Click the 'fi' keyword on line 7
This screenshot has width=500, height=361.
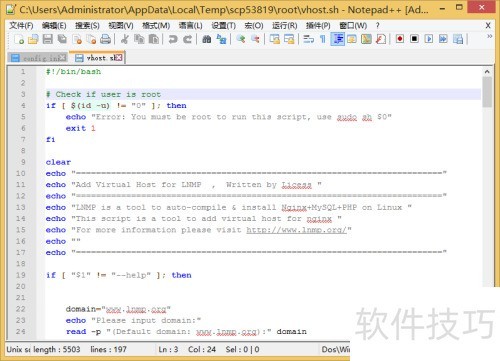(51, 139)
